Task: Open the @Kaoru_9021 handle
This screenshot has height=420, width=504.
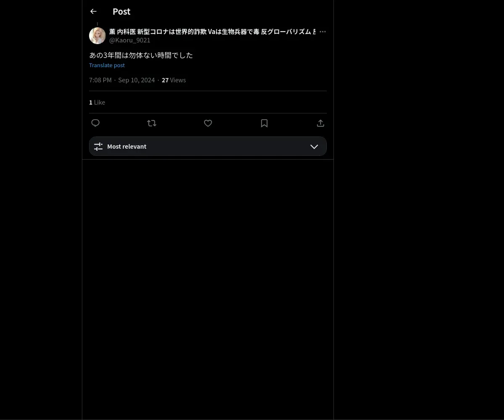Action: [130, 40]
